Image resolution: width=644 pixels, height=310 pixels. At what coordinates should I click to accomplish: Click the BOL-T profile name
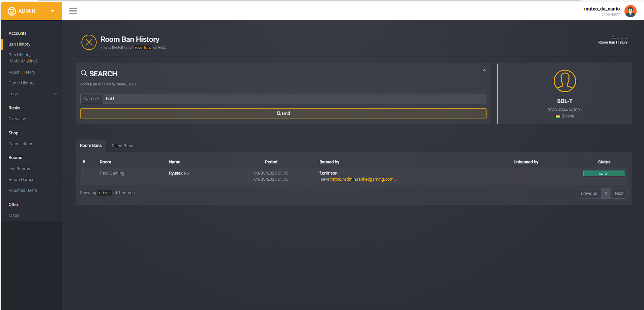[565, 101]
